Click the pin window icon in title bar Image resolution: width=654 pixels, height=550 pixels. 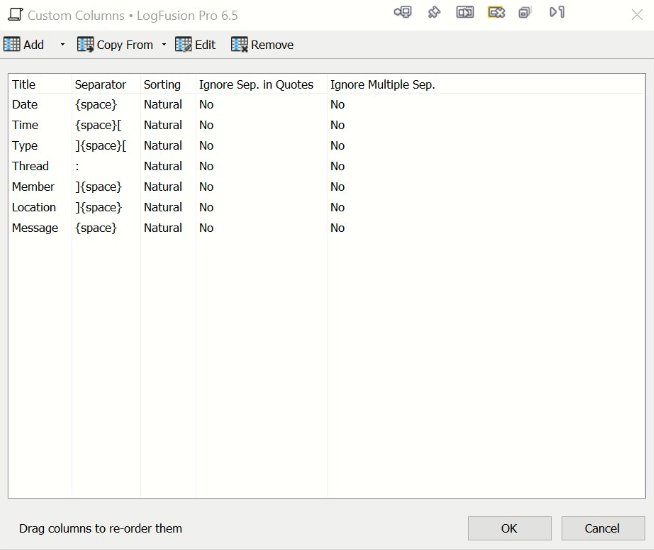[434, 13]
